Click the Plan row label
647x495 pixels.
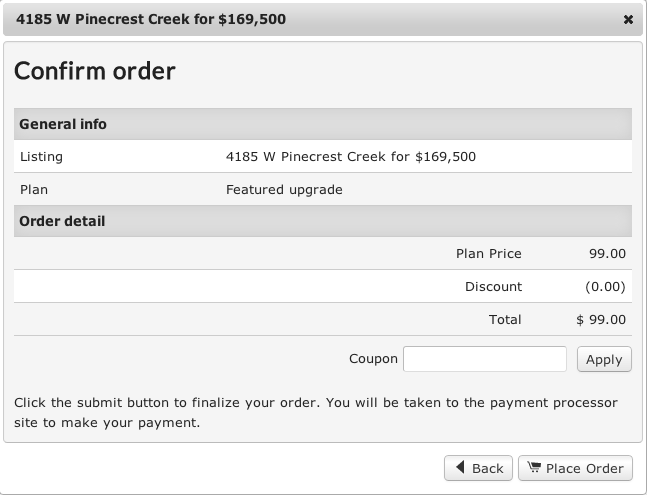pos(34,189)
